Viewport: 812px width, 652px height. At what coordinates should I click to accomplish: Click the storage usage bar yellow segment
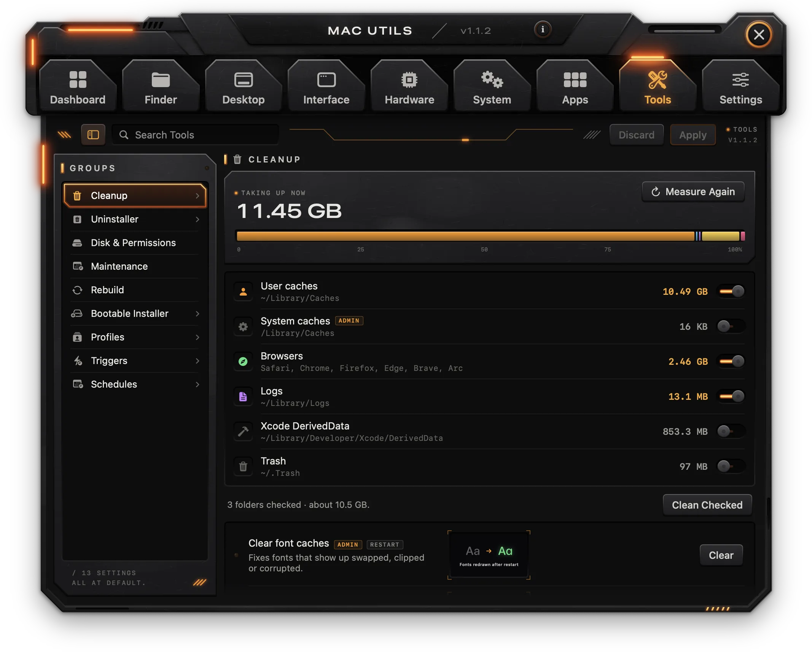(720, 236)
